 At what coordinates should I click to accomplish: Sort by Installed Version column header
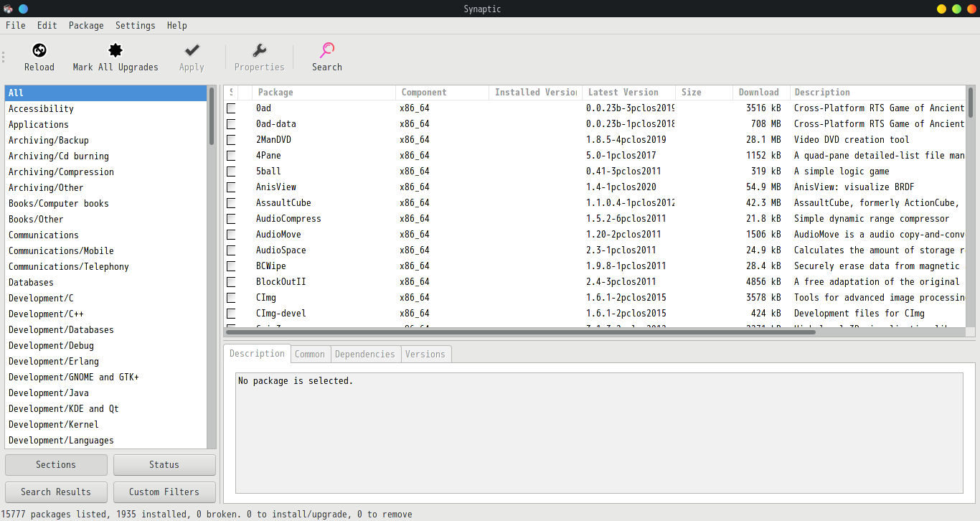tap(535, 93)
